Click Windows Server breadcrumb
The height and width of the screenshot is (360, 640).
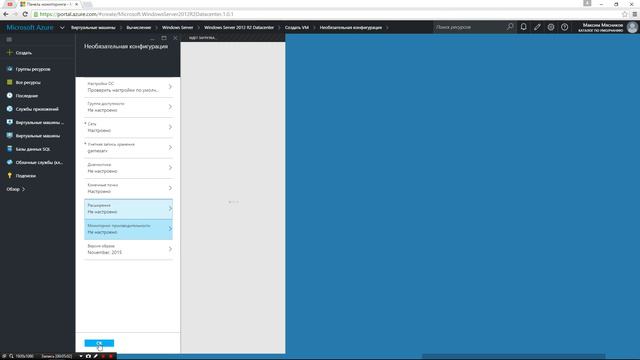[178, 28]
